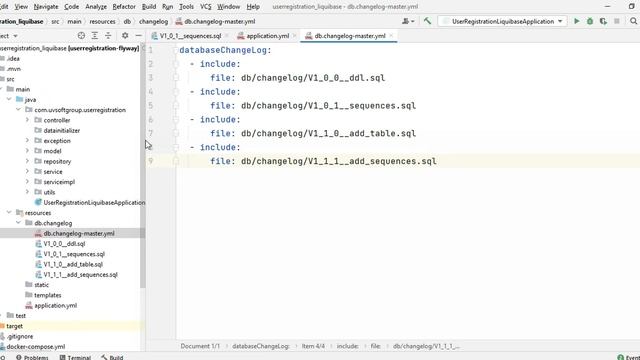640x360 pixels.
Task: Open the Tools menu
Action: pyautogui.click(x=186, y=7)
